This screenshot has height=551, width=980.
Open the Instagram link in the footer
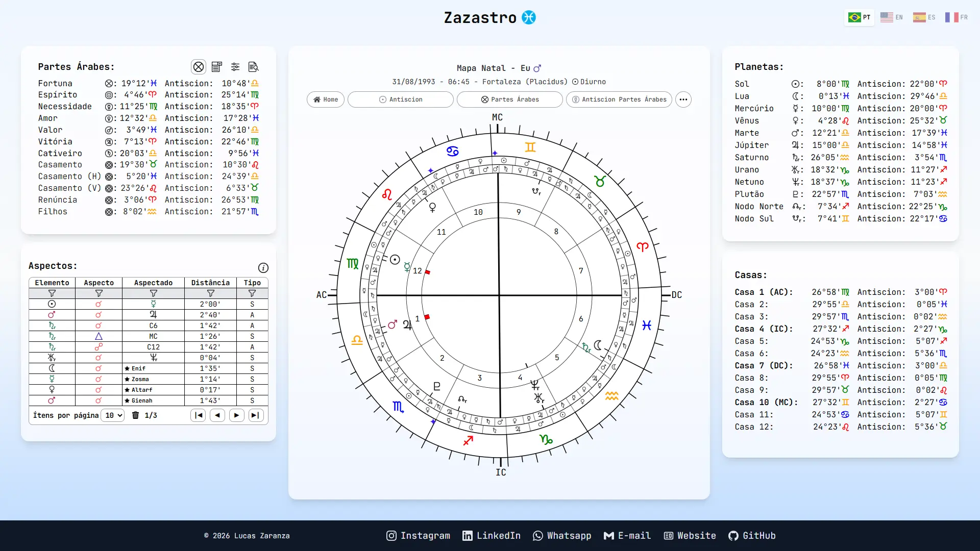pos(418,536)
